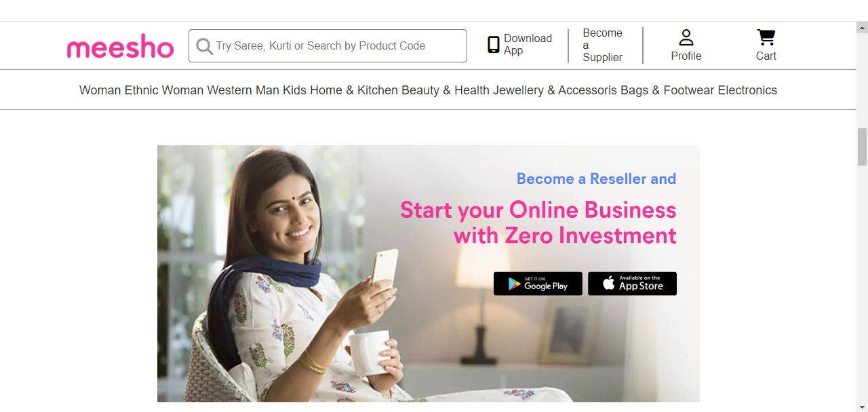868x412 pixels.
Task: Open the Man category menu
Action: pyautogui.click(x=267, y=90)
